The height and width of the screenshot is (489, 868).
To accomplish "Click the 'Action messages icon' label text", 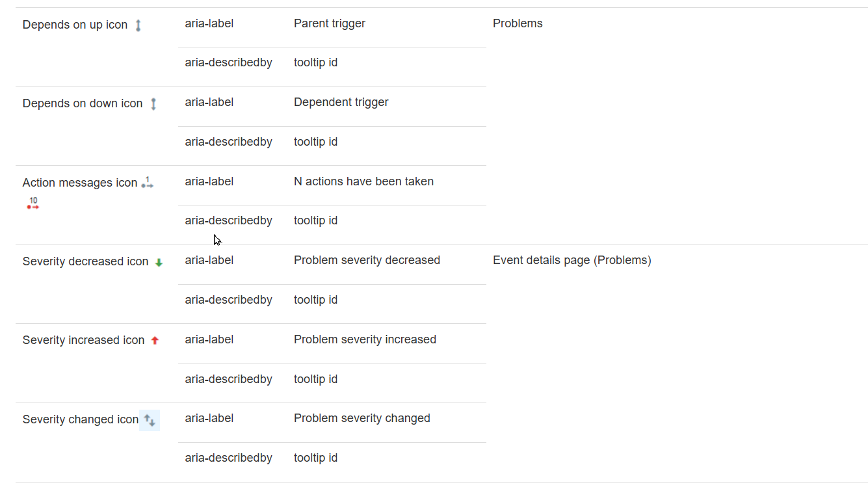I will 80,183.
